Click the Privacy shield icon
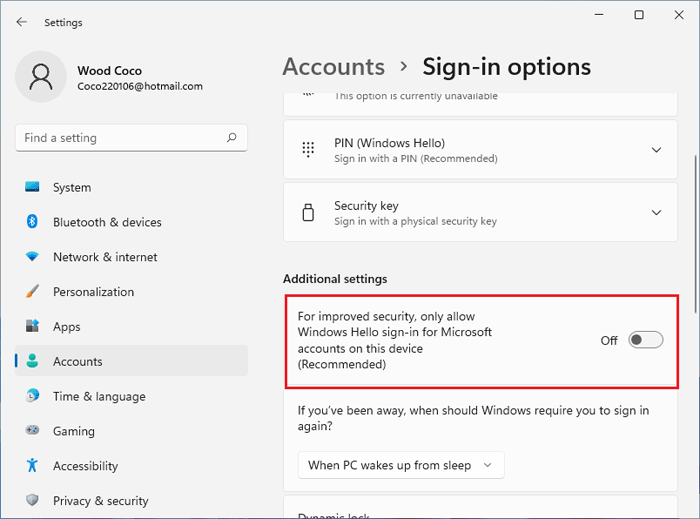Screen dimensions: 700x519 click(32, 500)
